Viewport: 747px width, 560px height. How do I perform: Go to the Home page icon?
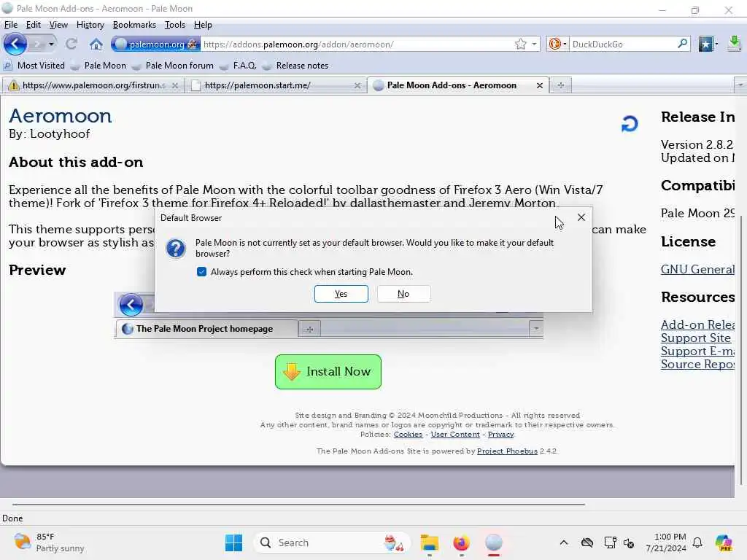pos(96,44)
